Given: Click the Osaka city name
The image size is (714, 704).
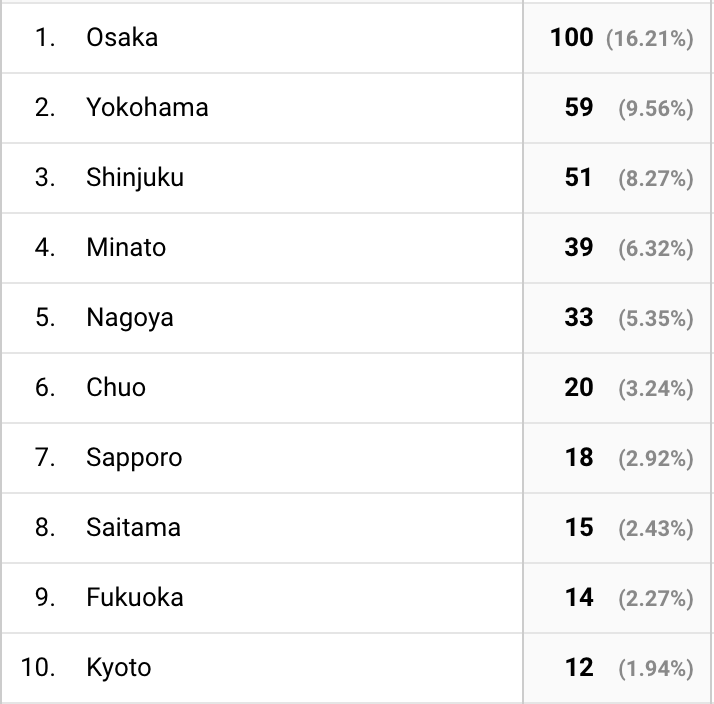Looking at the screenshot, I should point(122,38).
